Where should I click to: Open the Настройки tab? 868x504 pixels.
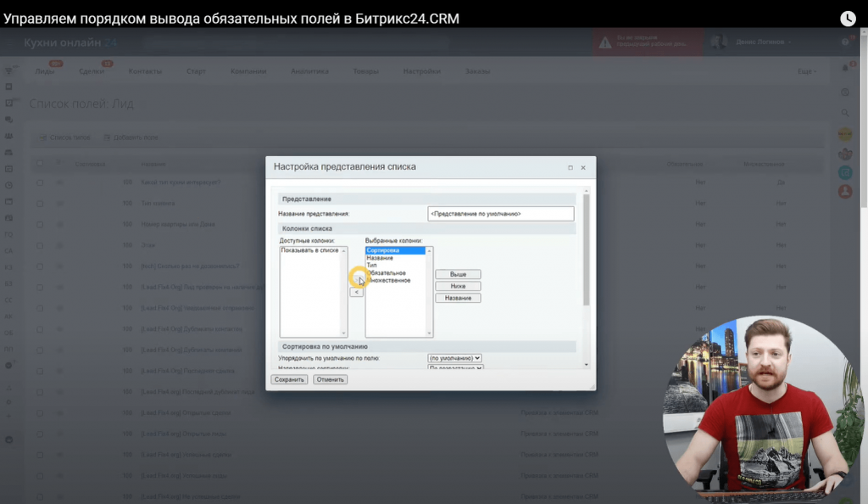(x=422, y=71)
